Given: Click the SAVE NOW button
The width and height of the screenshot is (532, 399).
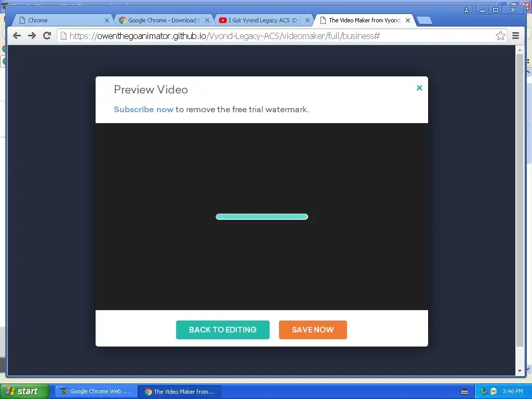Looking at the screenshot, I should pyautogui.click(x=313, y=329).
